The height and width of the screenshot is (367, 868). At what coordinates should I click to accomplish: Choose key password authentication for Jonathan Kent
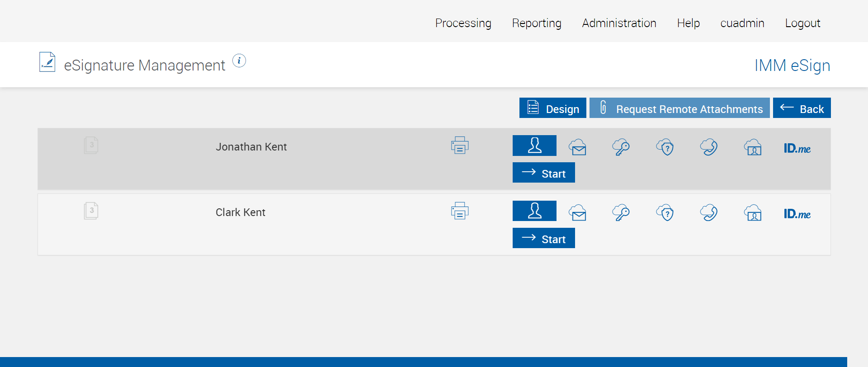click(x=621, y=147)
